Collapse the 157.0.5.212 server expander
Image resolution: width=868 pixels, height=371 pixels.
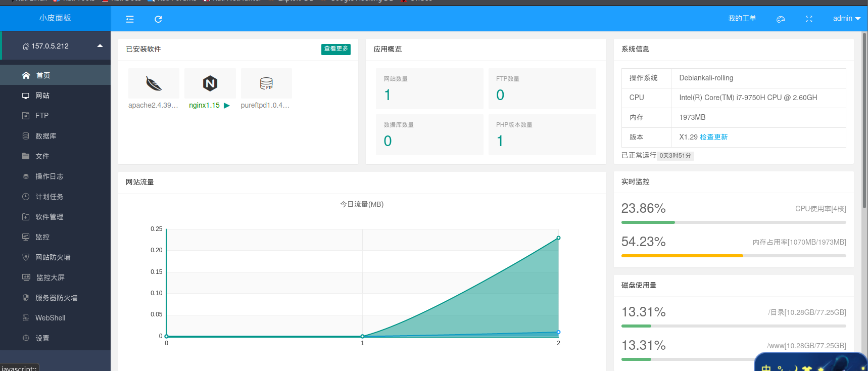100,45
